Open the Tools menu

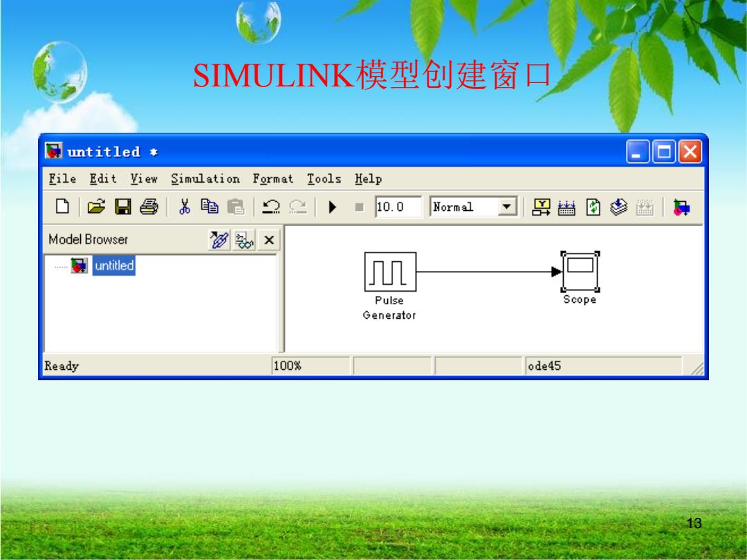click(324, 178)
